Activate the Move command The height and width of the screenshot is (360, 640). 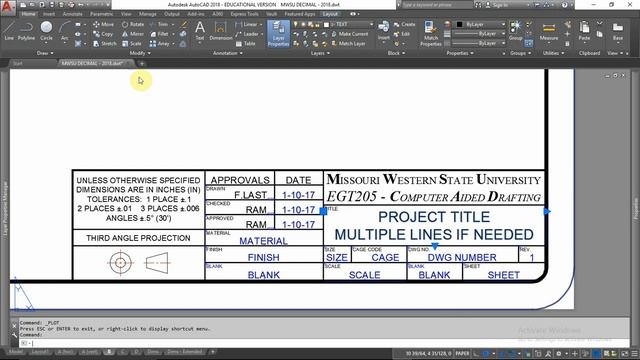[104, 24]
